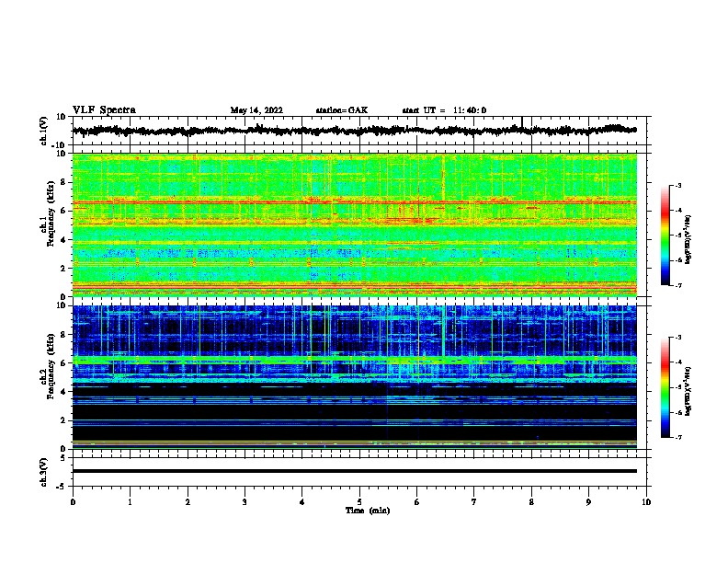The width and height of the screenshot is (728, 563).
Task: Click inside the ch.1 spectrogram panel
Action: click(x=355, y=224)
